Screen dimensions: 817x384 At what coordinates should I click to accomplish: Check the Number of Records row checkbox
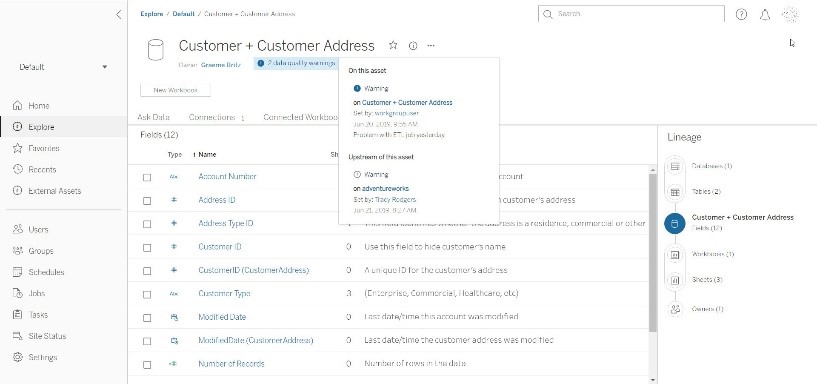click(x=147, y=365)
